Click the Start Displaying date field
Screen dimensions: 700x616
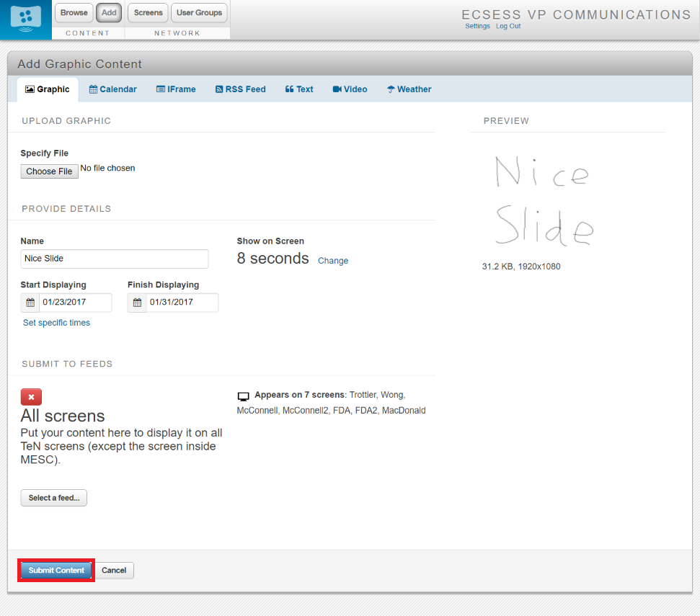click(76, 303)
